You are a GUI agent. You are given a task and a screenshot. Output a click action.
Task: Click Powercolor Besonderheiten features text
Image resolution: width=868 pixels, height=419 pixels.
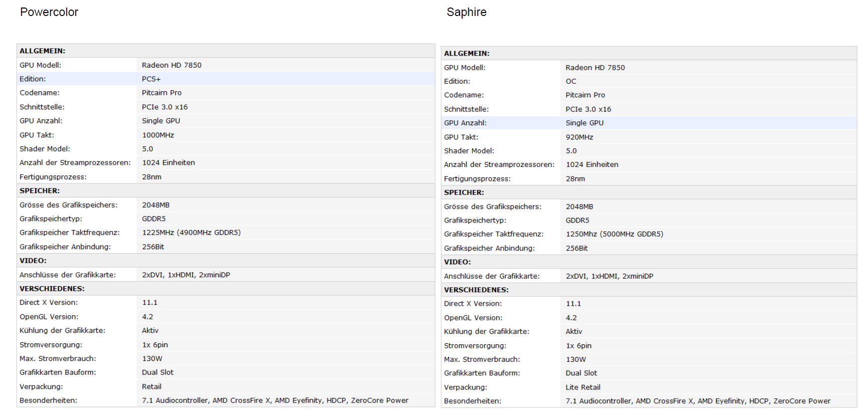[x=275, y=400]
